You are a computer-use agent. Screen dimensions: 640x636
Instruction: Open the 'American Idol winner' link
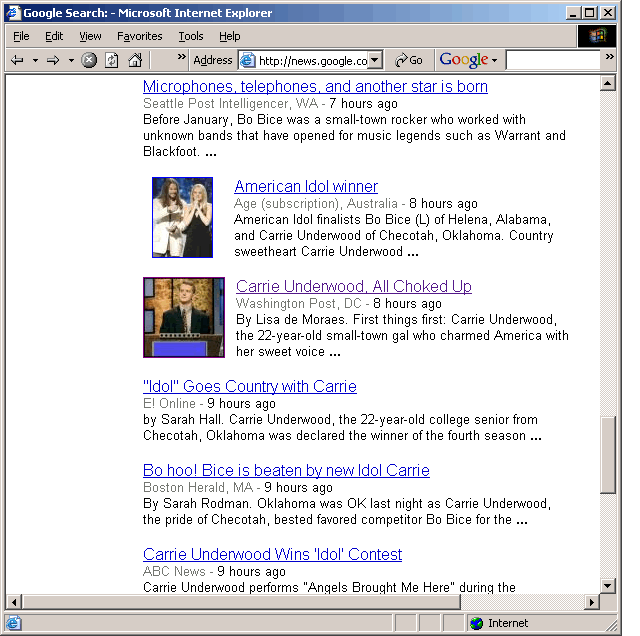pos(306,186)
